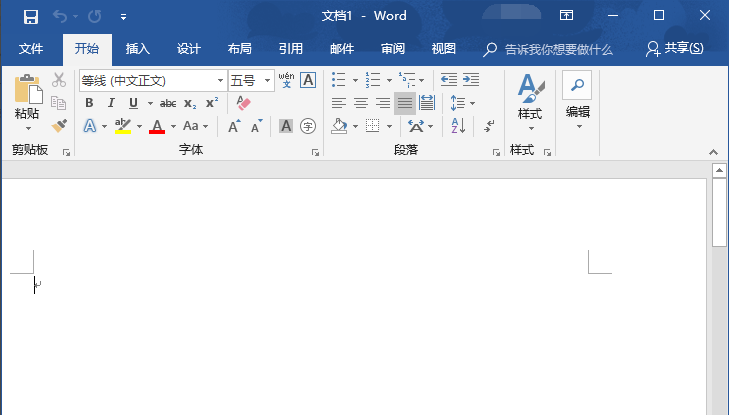Open the font name 等线 combo box
This screenshot has height=415, width=729.
coord(153,81)
